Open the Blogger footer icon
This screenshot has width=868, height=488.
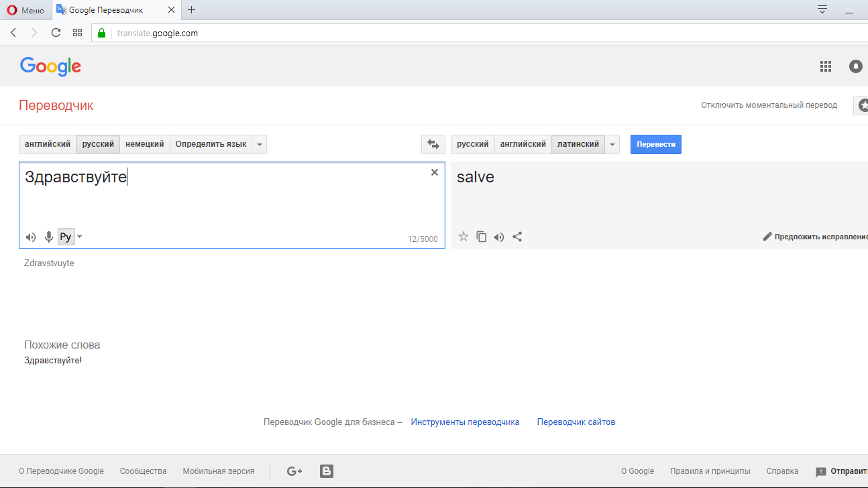coord(327,471)
